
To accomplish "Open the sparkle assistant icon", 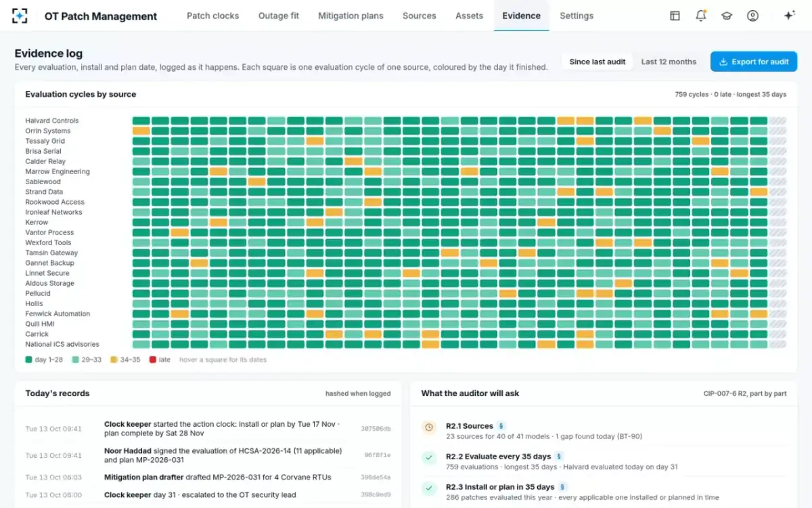I will pos(789,16).
